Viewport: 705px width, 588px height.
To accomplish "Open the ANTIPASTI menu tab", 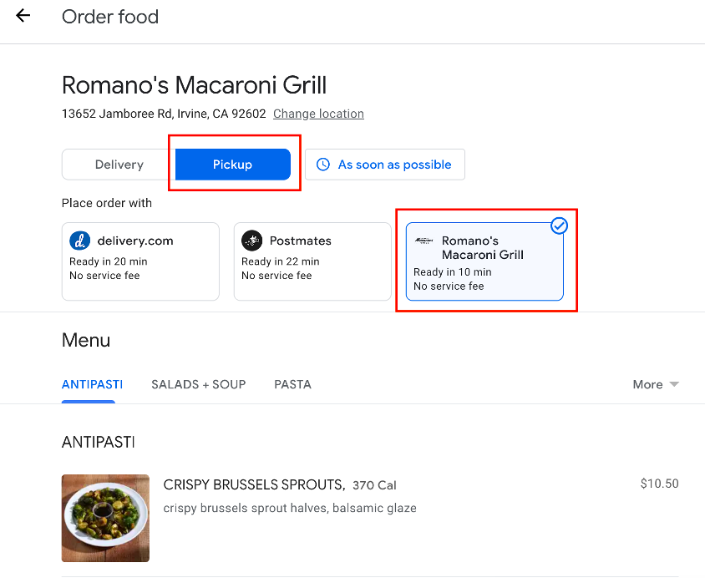I will click(92, 384).
